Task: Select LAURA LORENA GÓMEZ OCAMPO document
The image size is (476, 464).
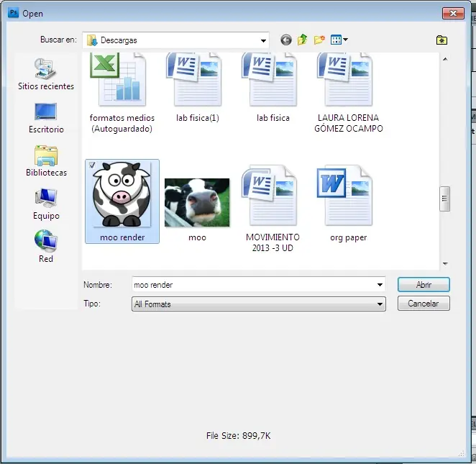Action: [x=349, y=93]
